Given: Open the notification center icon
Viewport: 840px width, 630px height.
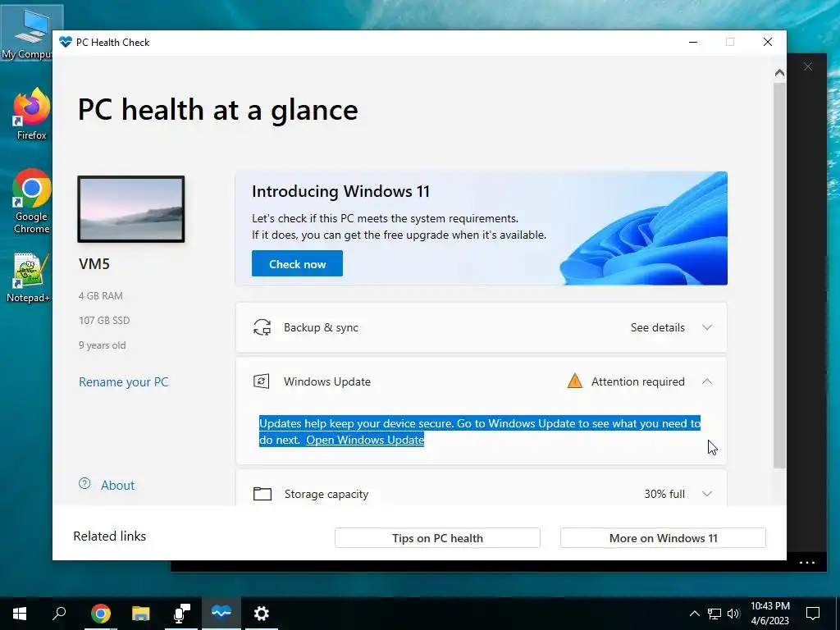Looking at the screenshot, I should tap(813, 614).
